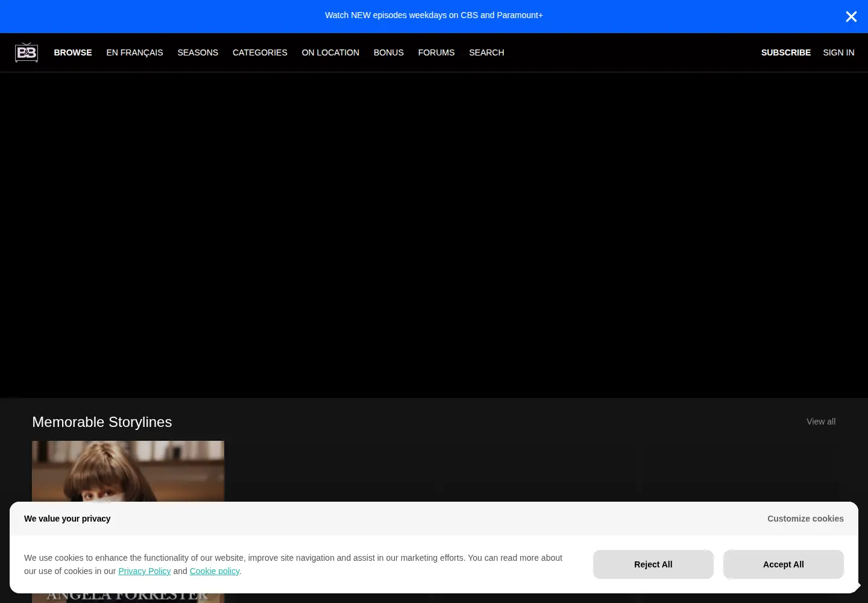Select Bonus in the navigation bar
This screenshot has width=868, height=603.
(x=389, y=52)
